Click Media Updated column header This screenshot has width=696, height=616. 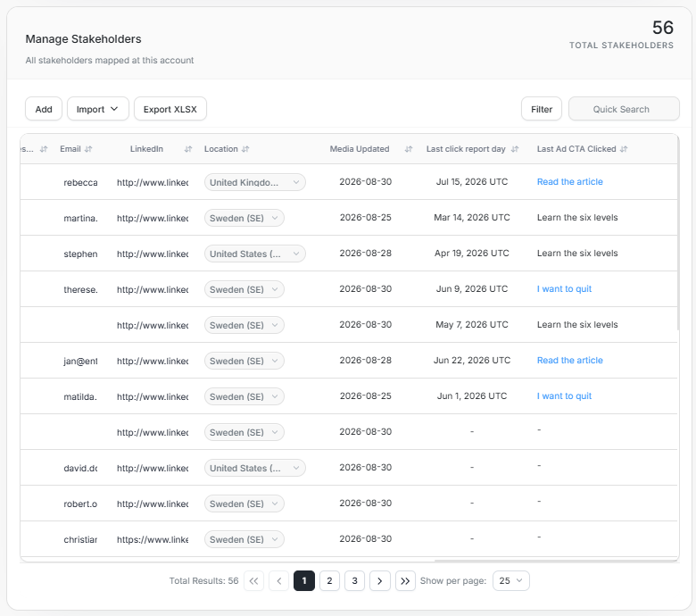tap(360, 149)
